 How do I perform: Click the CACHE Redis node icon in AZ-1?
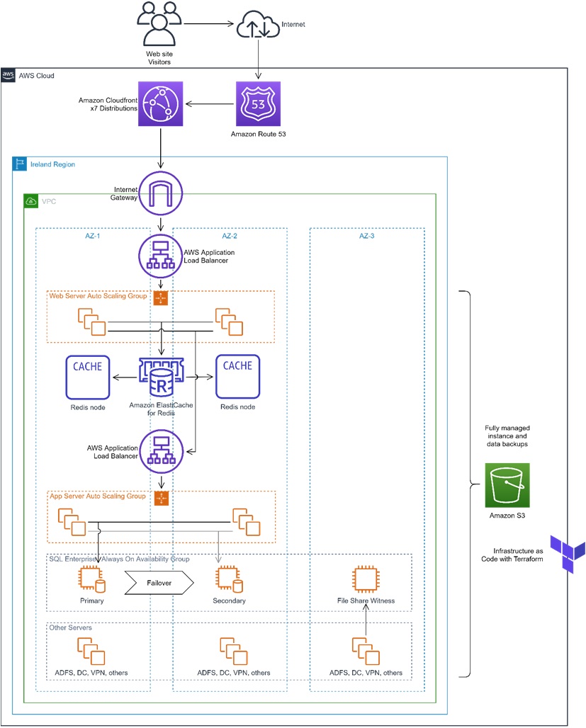coord(88,377)
